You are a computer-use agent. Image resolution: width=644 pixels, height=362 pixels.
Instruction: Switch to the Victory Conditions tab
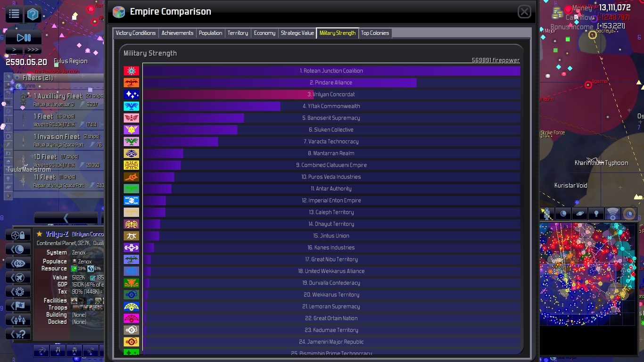click(136, 33)
